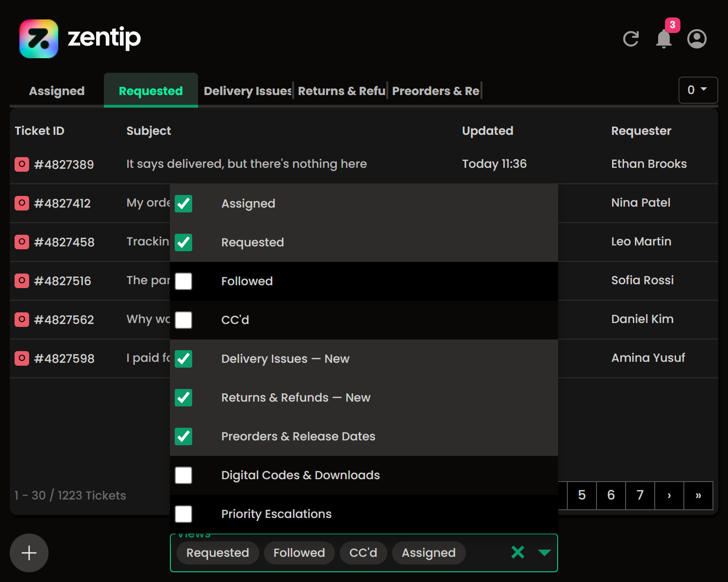Click the Followed chip in Views field

click(299, 553)
